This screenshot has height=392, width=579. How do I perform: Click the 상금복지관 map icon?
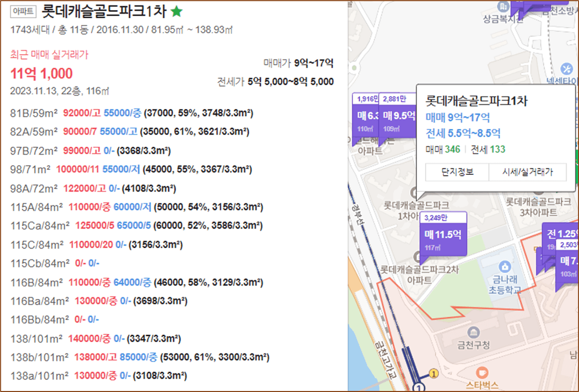[x=503, y=7]
